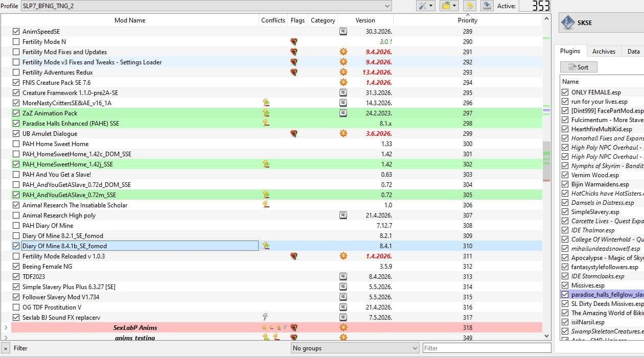Click flag icon for Fertility Mod Fixes and Updates
Image resolution: width=644 pixels, height=358 pixels.
tap(293, 52)
